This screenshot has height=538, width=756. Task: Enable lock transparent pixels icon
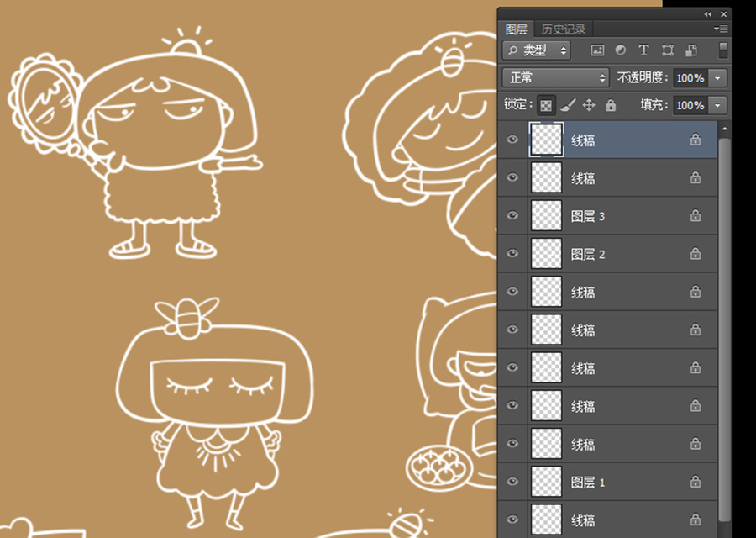coord(546,105)
